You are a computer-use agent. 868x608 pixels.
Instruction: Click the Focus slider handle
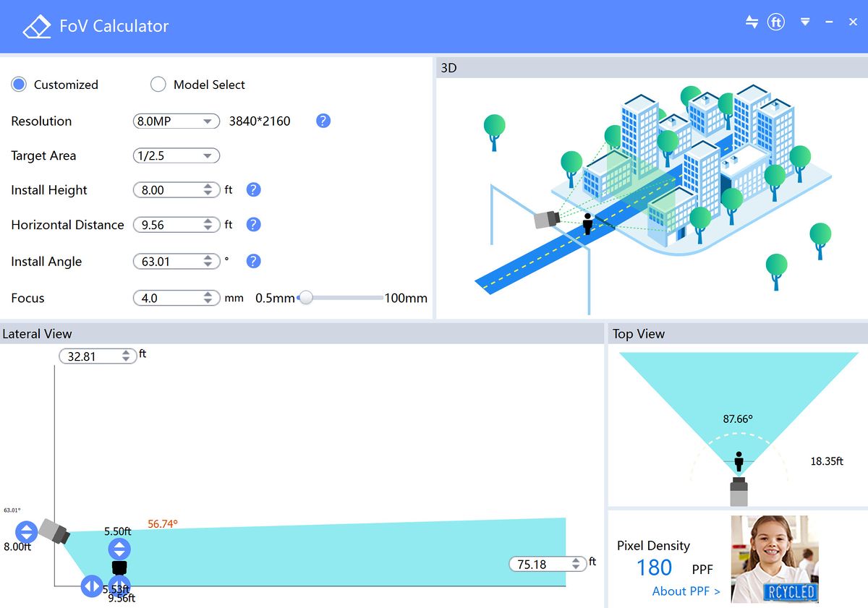pos(306,297)
